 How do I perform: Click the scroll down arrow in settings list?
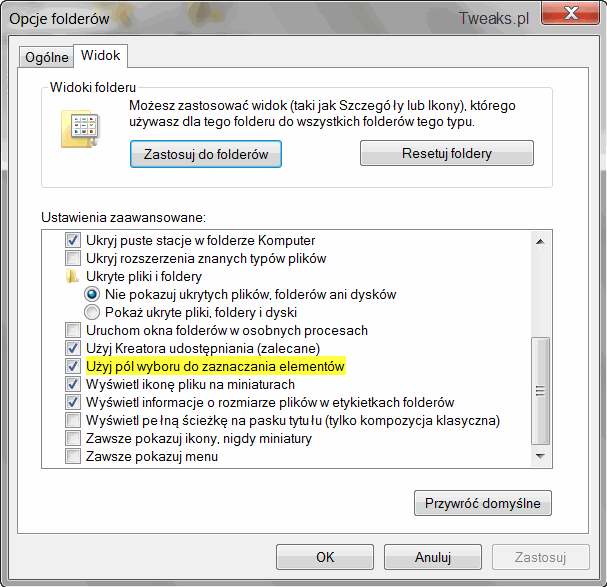540,456
